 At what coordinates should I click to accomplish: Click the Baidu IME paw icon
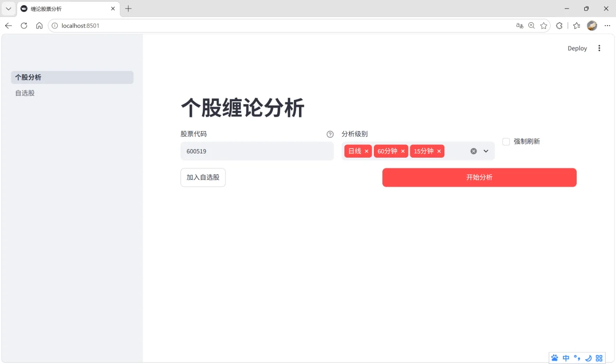coord(555,358)
